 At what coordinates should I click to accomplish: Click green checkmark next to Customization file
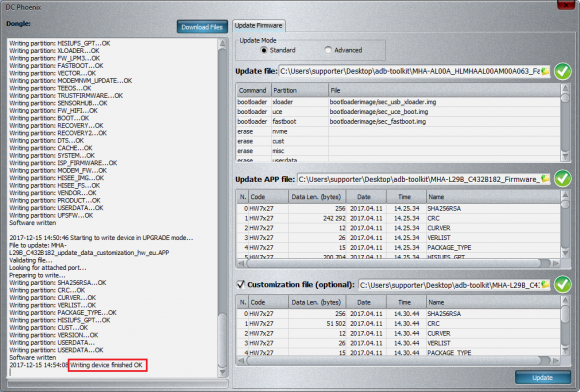[563, 284]
